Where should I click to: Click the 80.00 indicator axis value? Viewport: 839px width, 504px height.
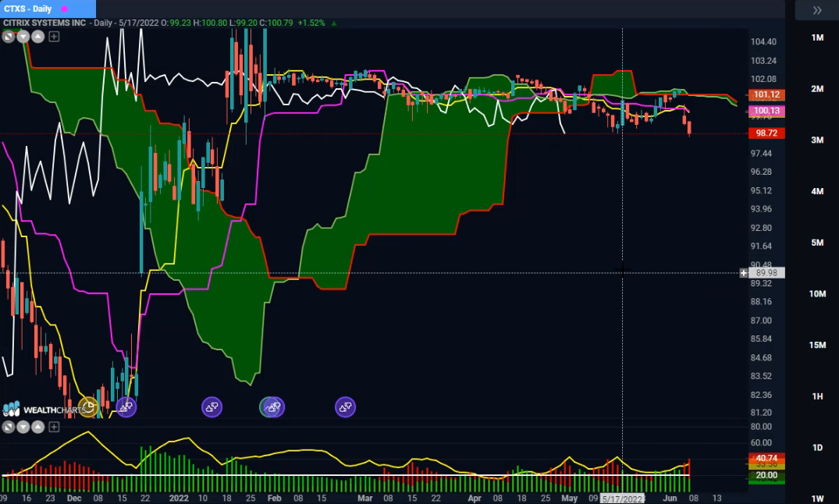tap(761, 427)
